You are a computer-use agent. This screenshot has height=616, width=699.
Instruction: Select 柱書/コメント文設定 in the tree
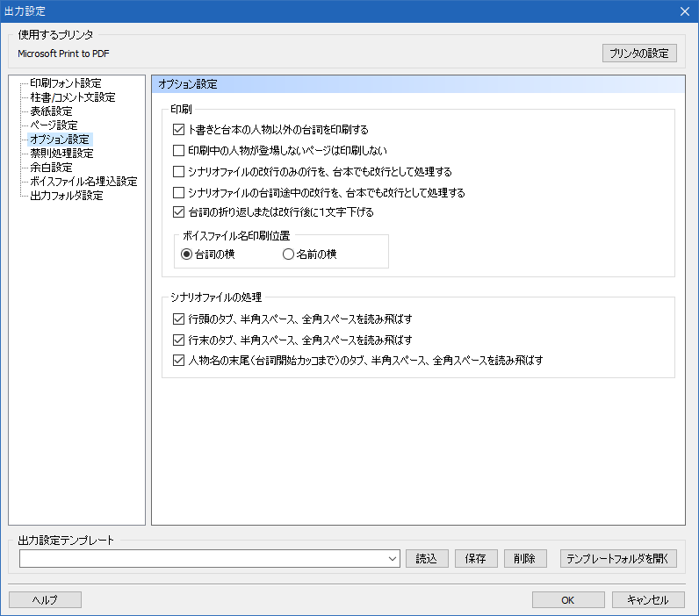click(73, 97)
